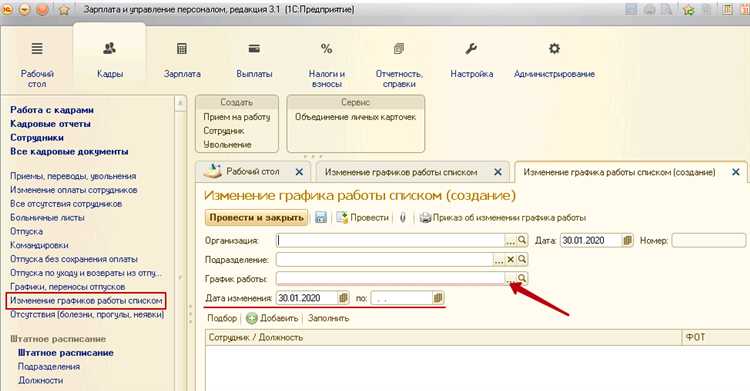Open Все кадровые документы link

69,152
